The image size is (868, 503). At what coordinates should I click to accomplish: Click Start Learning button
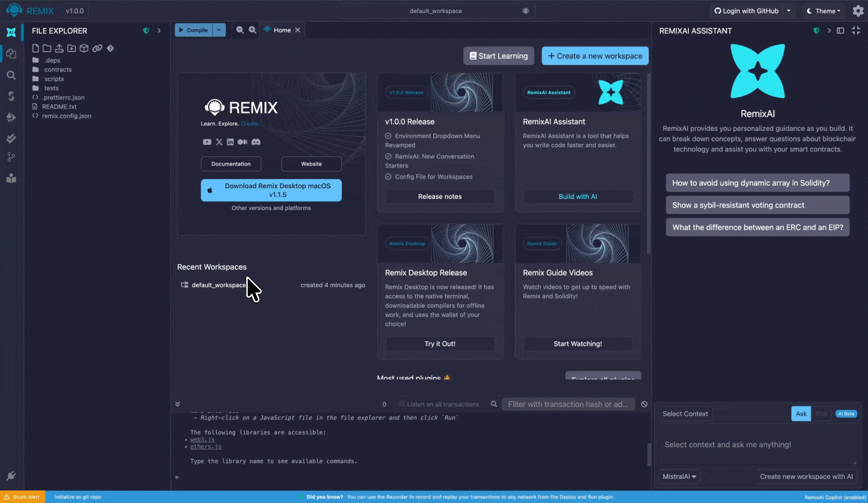[x=498, y=56]
